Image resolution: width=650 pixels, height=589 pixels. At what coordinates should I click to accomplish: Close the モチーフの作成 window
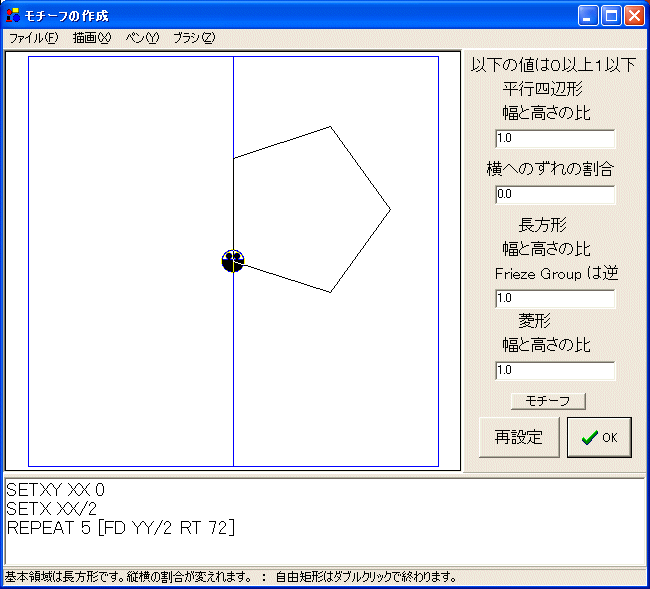tap(634, 16)
